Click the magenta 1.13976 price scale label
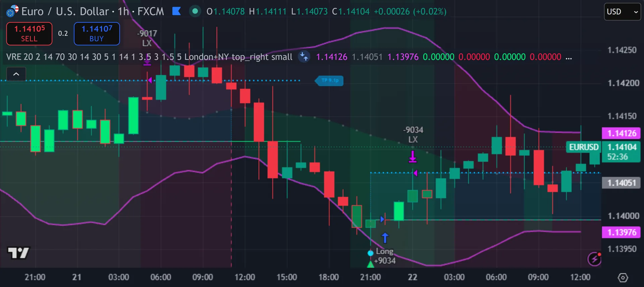 click(x=621, y=232)
